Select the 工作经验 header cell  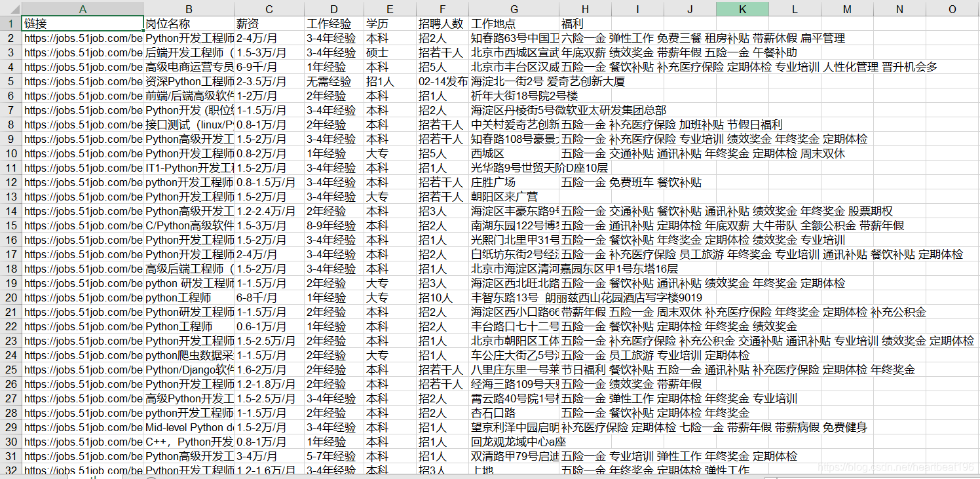[x=334, y=24]
